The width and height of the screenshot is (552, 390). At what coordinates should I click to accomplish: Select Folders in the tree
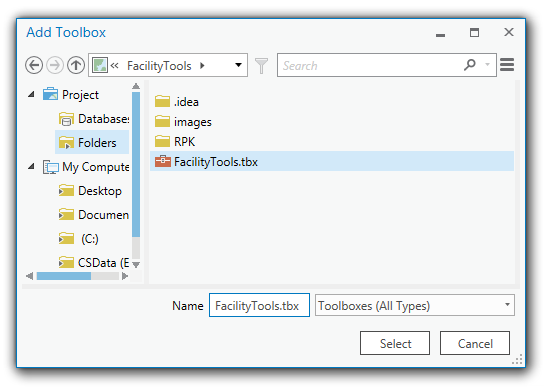(x=97, y=143)
